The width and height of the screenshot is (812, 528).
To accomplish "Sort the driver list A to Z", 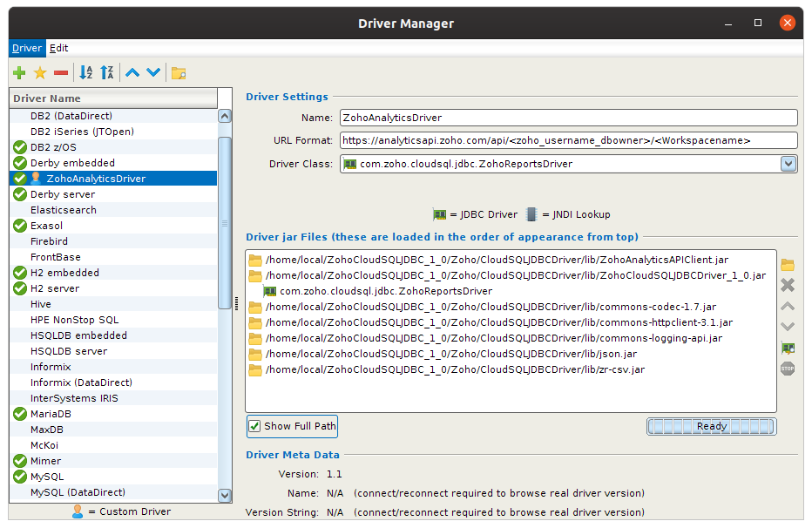I will 86,73.
